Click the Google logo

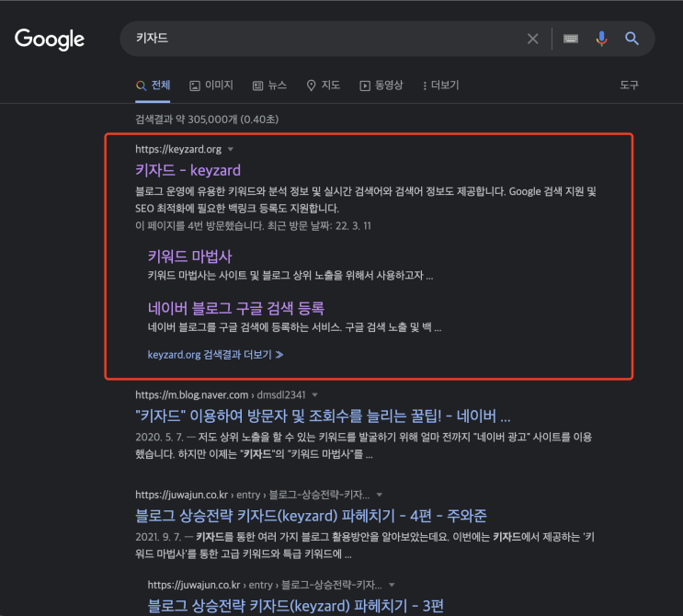(x=50, y=40)
